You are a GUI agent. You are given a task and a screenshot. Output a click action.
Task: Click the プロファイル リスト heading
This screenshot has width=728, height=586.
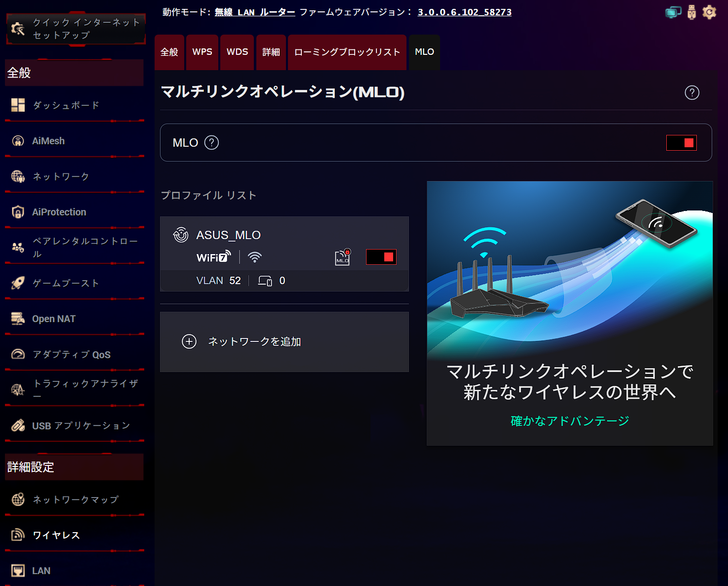209,196
